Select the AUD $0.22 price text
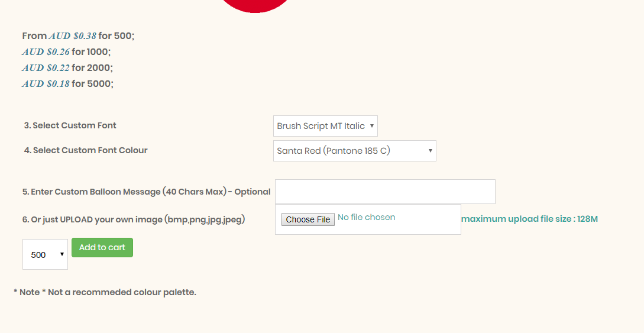 46,68
